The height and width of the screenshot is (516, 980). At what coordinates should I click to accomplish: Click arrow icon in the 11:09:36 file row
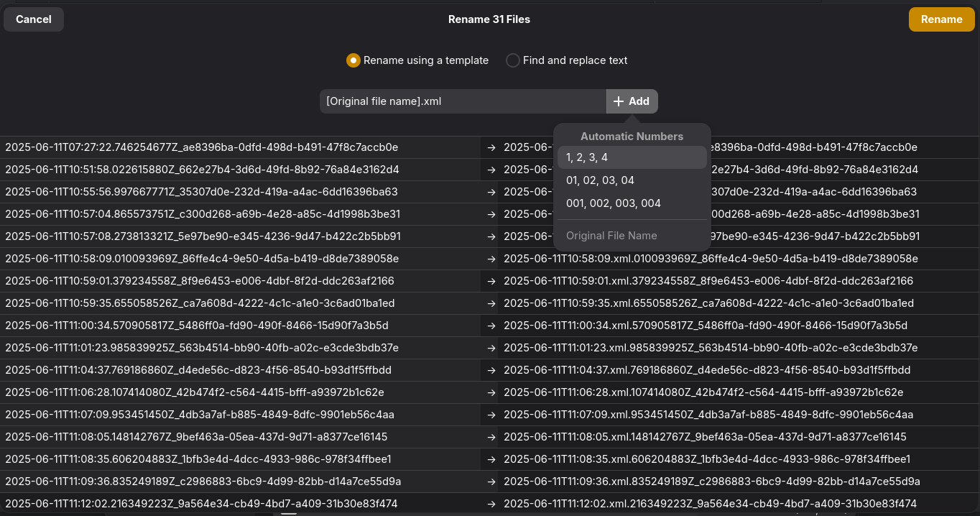pos(491,482)
